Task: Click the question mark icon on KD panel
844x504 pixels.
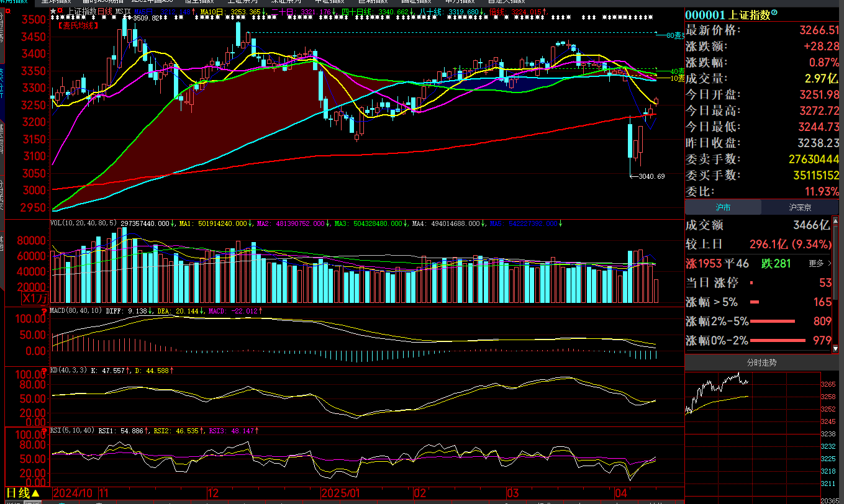Action: click(x=45, y=371)
